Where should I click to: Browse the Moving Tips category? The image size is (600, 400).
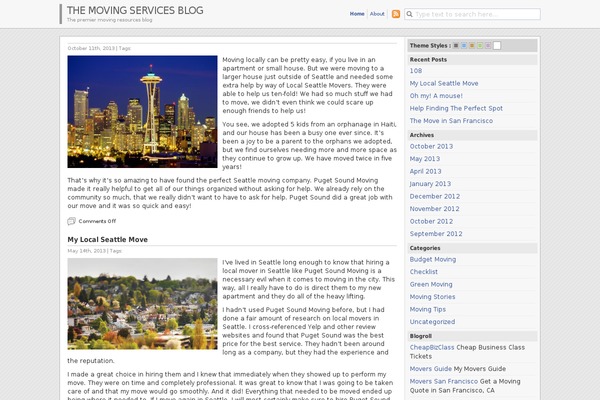click(428, 309)
